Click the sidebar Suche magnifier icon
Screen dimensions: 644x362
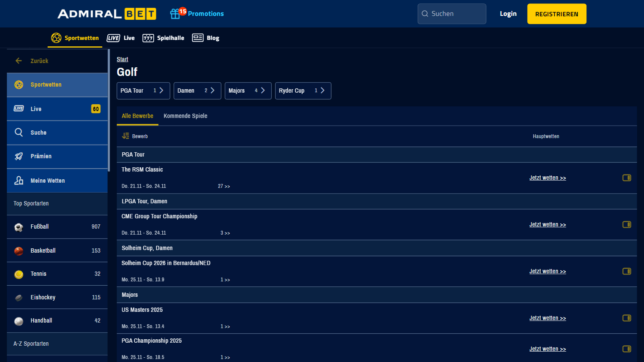point(19,132)
